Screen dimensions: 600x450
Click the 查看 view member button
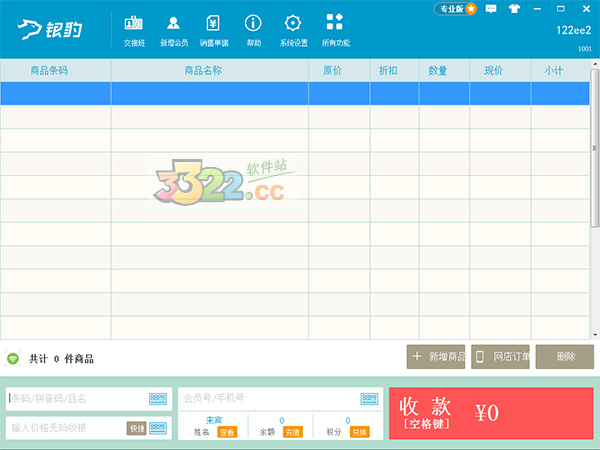(227, 432)
